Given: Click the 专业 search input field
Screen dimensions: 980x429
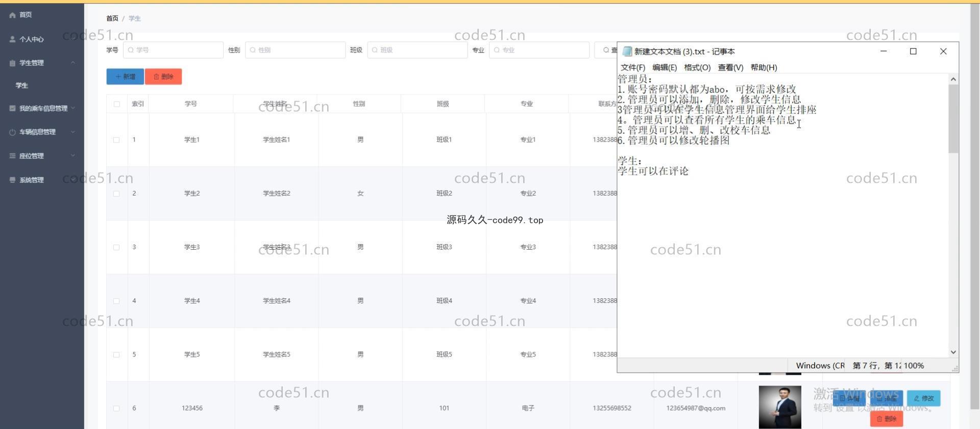Looking at the screenshot, I should (x=539, y=50).
